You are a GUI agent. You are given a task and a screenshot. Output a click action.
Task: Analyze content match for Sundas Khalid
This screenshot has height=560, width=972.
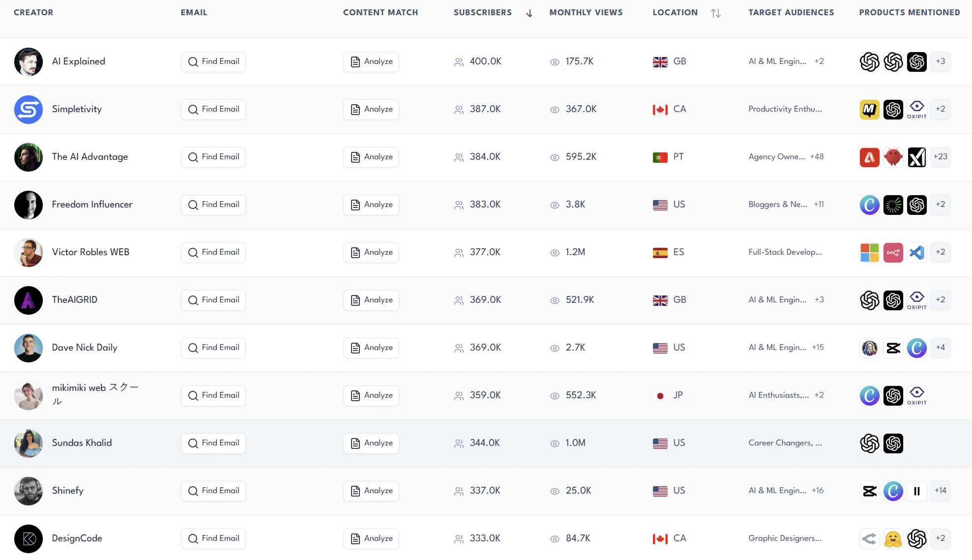[x=371, y=443]
